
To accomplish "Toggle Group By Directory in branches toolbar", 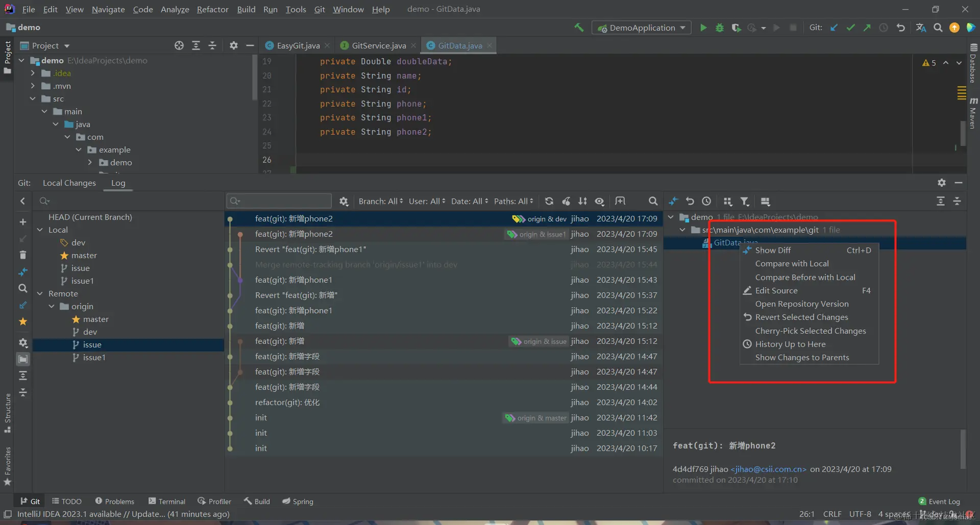I will pyautogui.click(x=23, y=359).
